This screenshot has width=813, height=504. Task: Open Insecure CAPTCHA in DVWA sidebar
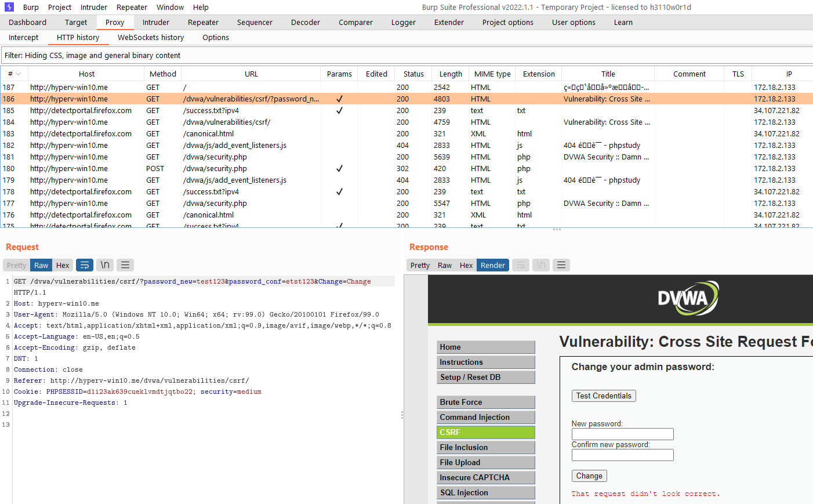click(486, 477)
